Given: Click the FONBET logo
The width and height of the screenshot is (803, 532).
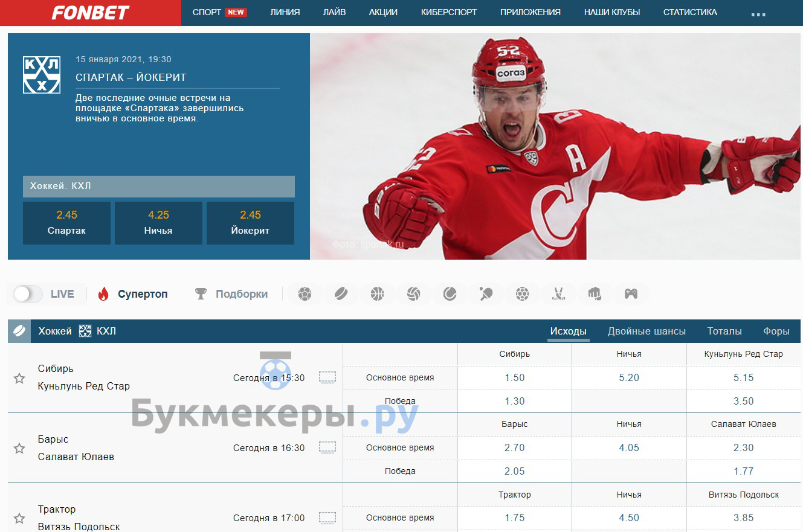Looking at the screenshot, I should tap(90, 13).
